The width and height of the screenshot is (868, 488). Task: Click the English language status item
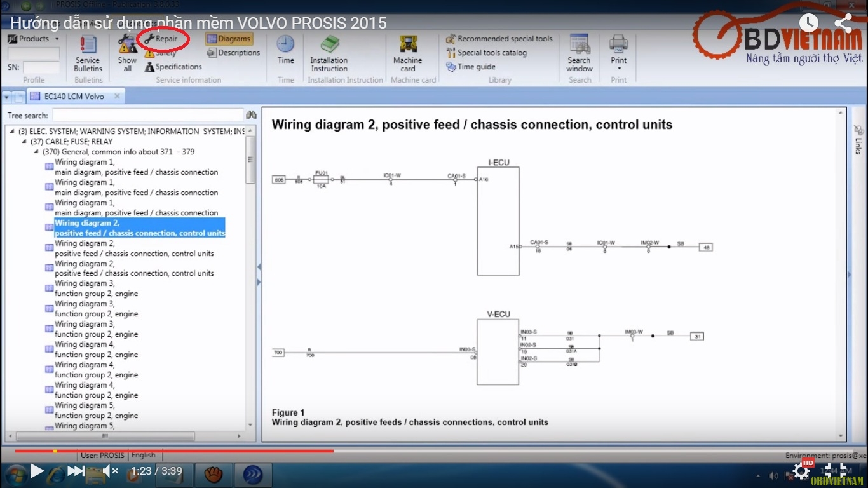point(143,456)
